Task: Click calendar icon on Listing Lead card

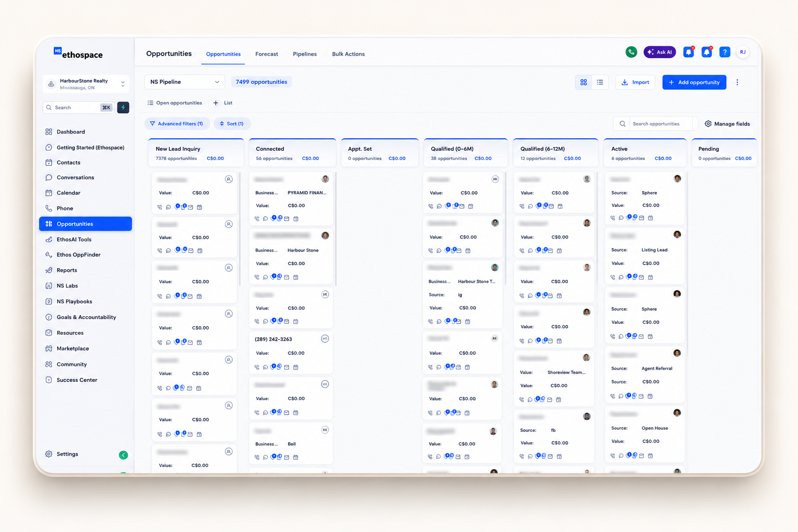Action: coord(650,277)
